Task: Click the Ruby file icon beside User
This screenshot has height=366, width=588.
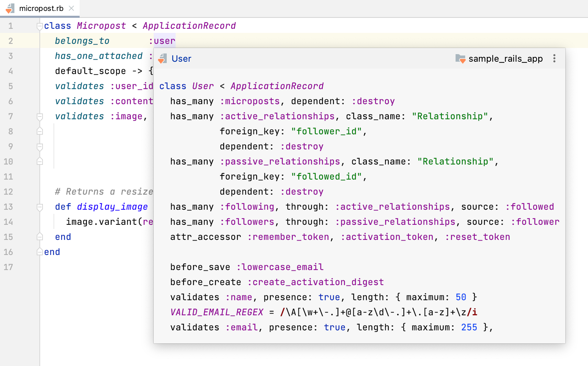Action: tap(163, 59)
